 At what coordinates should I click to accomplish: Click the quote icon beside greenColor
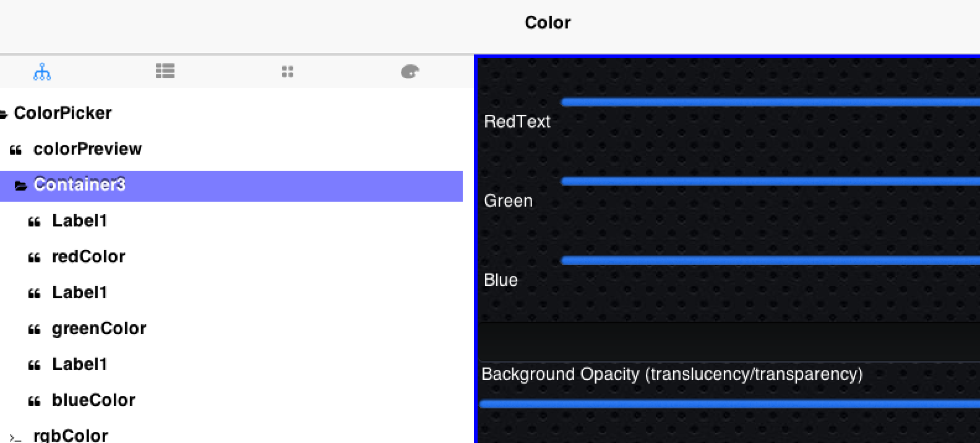(35, 328)
